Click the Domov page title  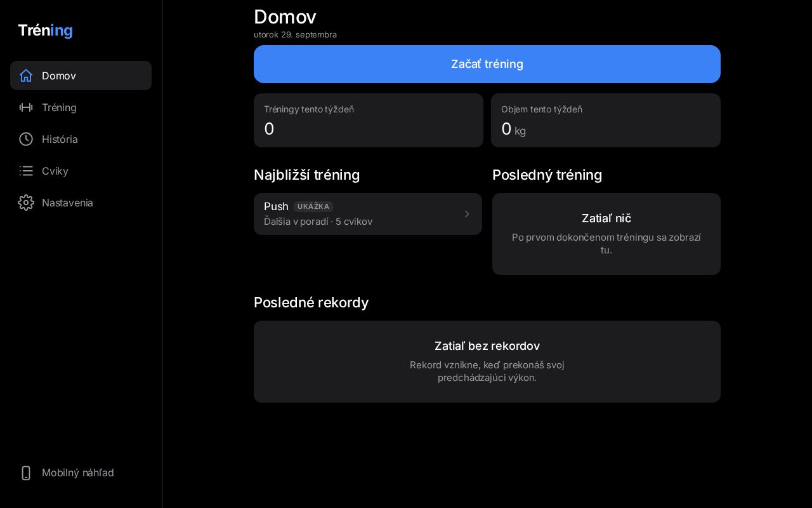pyautogui.click(x=285, y=17)
